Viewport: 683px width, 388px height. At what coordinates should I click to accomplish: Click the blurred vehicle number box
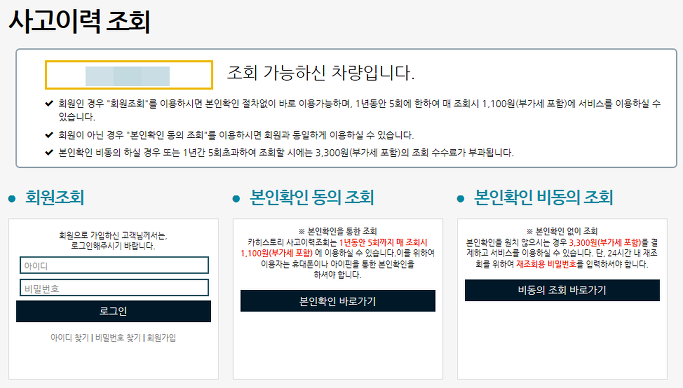(x=129, y=75)
